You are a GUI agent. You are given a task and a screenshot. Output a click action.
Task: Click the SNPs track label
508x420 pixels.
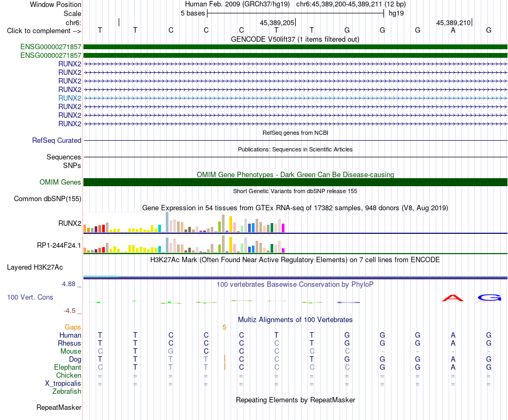click(72, 165)
